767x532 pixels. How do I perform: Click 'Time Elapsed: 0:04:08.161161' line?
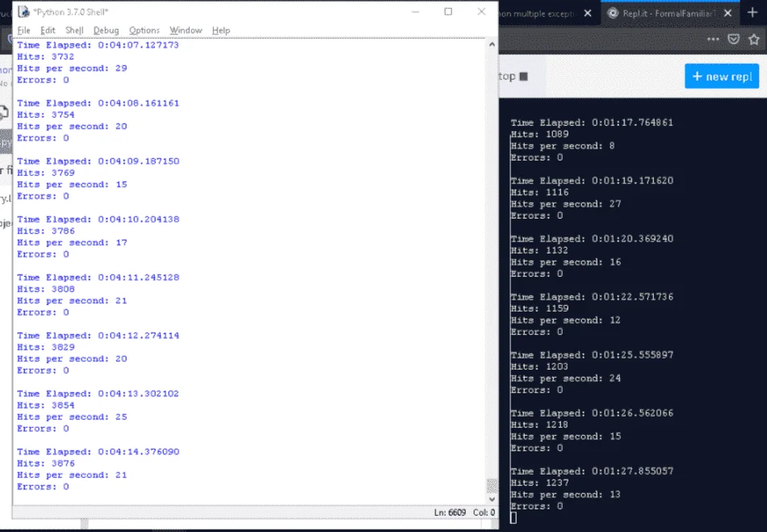pos(98,103)
